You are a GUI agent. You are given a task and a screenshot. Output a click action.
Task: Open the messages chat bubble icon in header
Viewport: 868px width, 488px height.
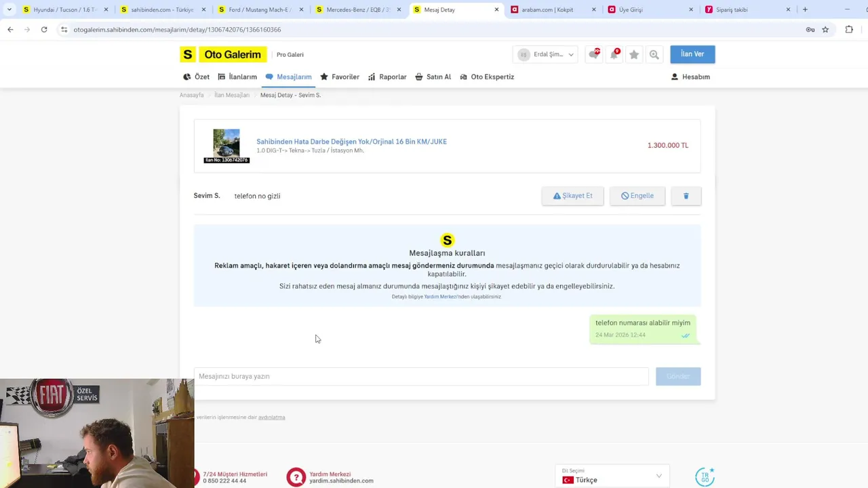click(x=593, y=54)
